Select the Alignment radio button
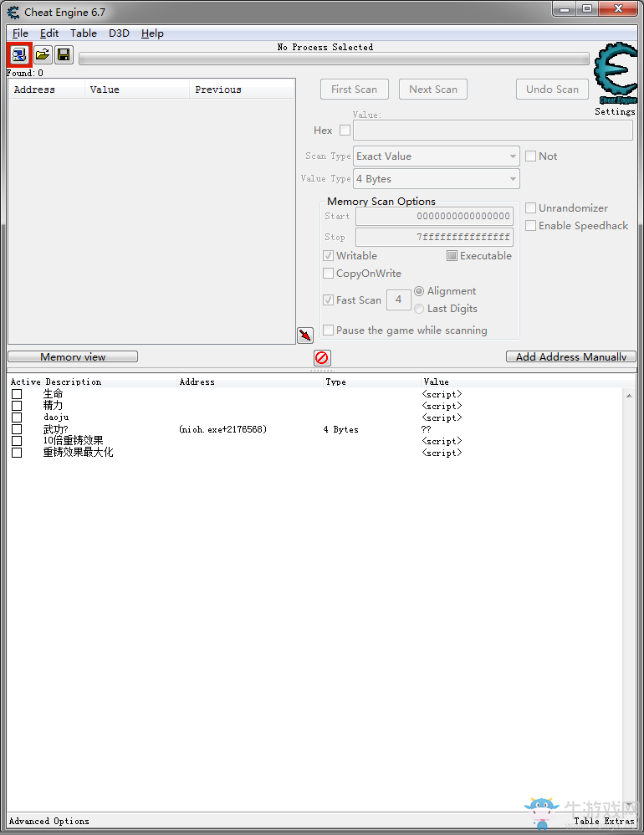 419,291
